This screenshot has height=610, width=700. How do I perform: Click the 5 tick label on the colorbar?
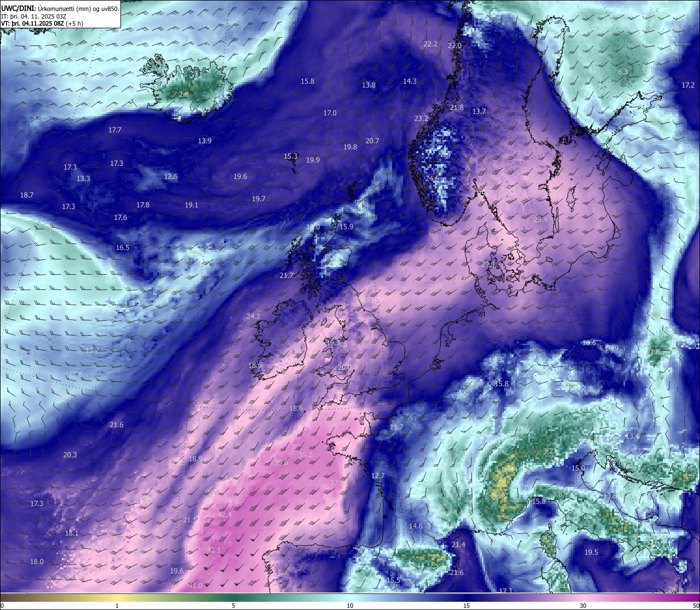pyautogui.click(x=234, y=606)
